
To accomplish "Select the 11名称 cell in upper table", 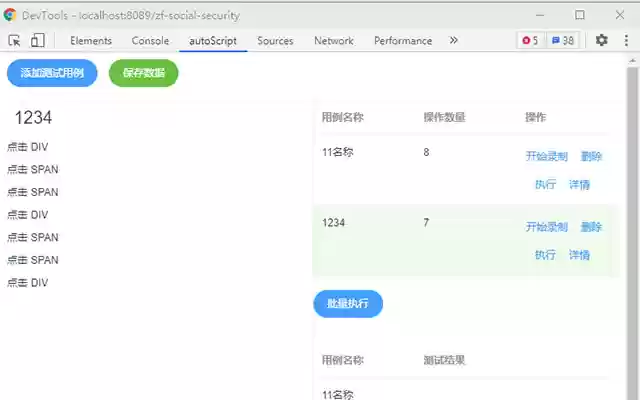I will pyautogui.click(x=338, y=152).
